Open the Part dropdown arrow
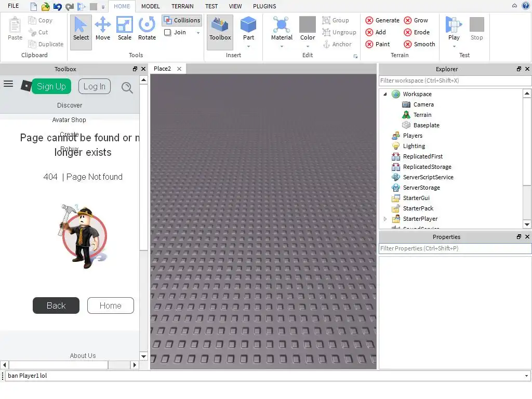The width and height of the screenshot is (532, 399). pyautogui.click(x=248, y=46)
